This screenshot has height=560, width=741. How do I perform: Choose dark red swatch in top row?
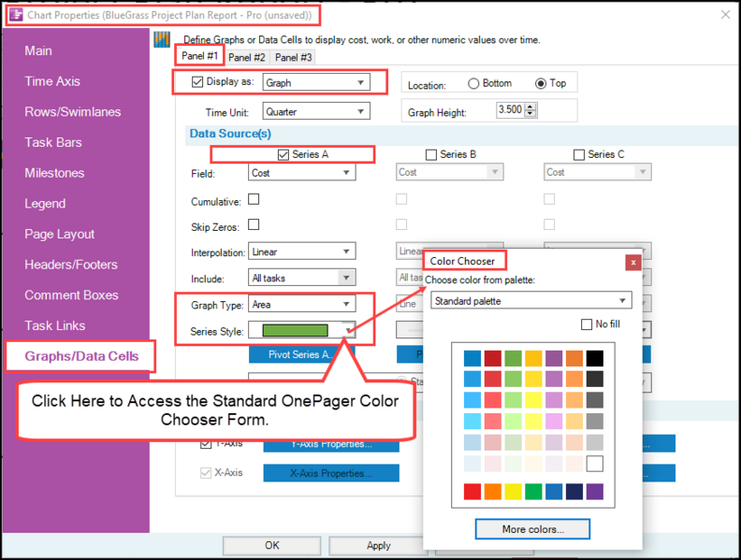pyautogui.click(x=492, y=358)
